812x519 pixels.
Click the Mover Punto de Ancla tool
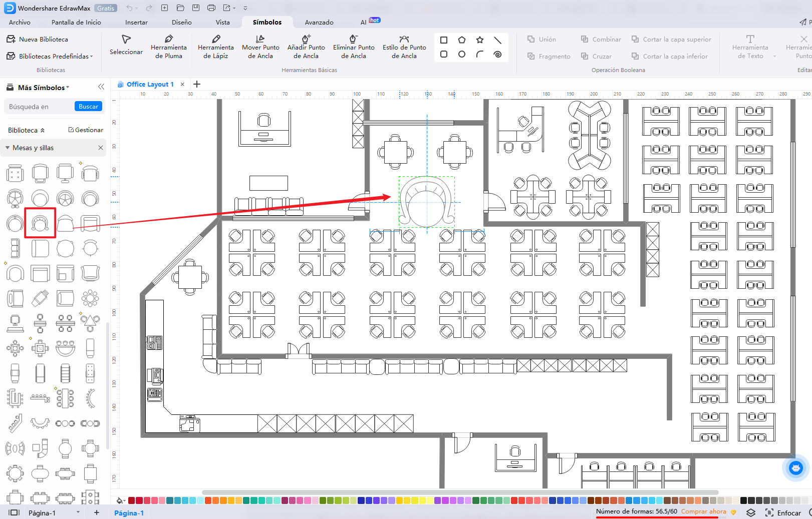260,47
